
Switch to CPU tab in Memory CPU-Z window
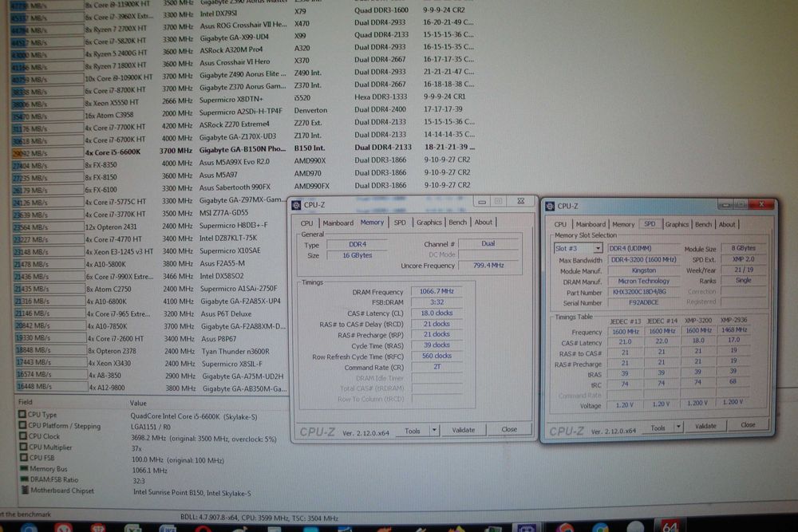tap(307, 223)
